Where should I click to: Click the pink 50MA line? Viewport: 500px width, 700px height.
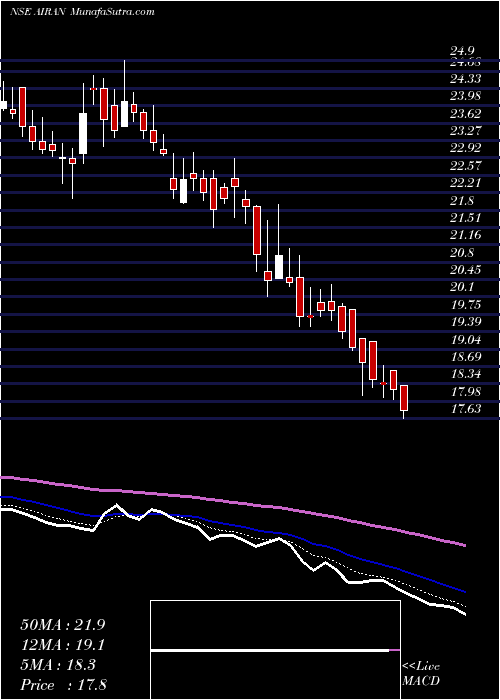click(x=232, y=502)
